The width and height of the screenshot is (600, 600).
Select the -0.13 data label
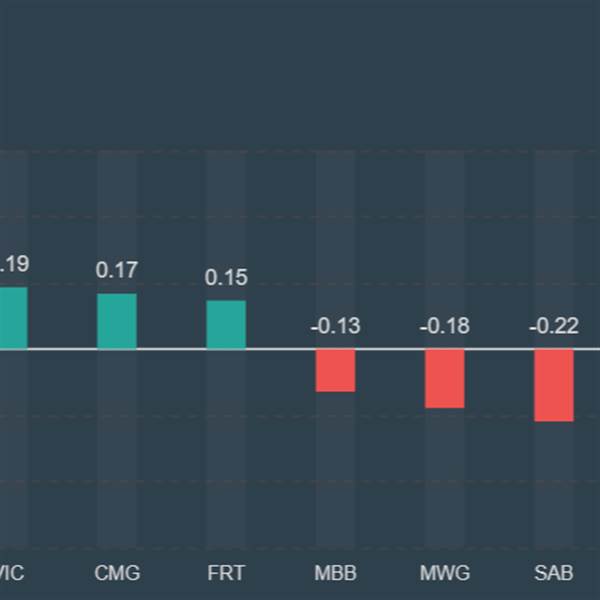(x=335, y=326)
